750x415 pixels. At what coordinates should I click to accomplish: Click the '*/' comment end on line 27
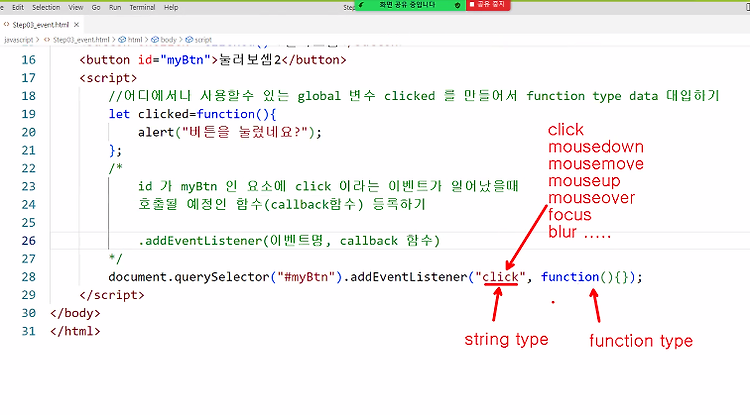115,259
